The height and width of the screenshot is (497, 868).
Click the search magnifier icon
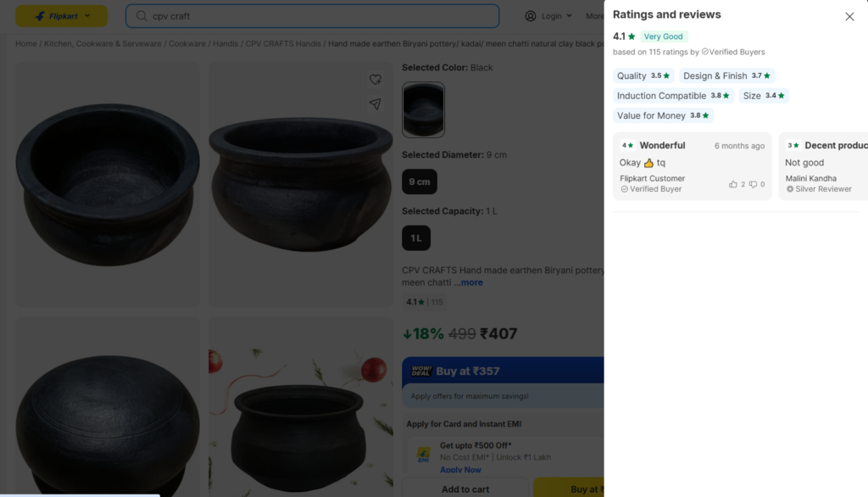pyautogui.click(x=142, y=16)
